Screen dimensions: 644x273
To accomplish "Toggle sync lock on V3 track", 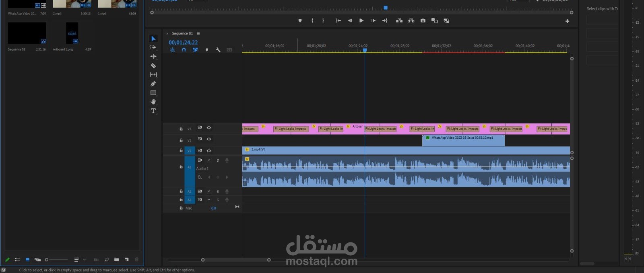I will click(200, 127).
